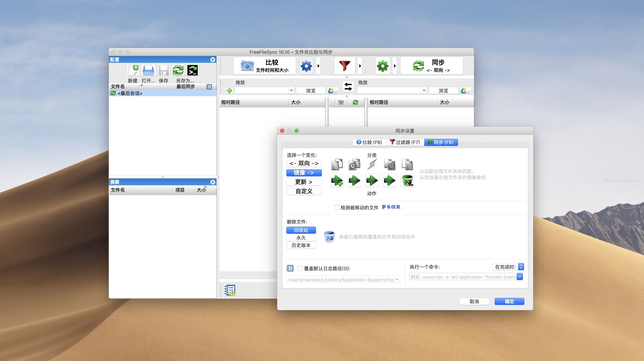Select the Mirror sync variant

pos(304,173)
